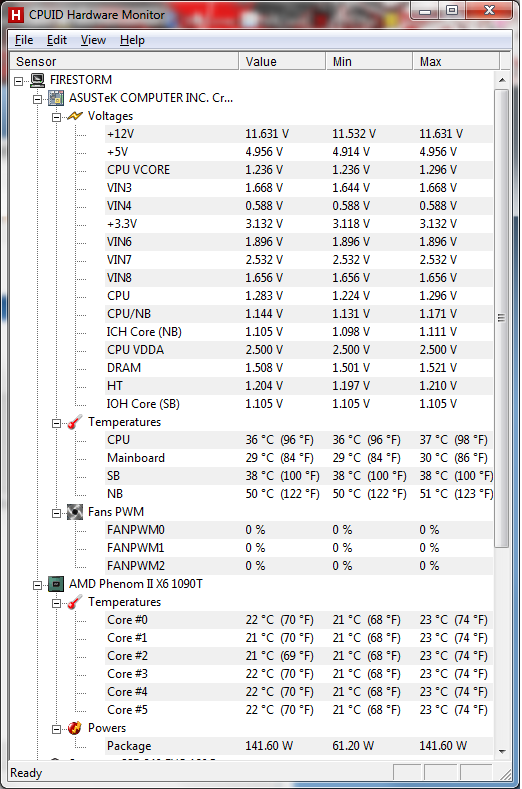The image size is (522, 789).
Task: Click the Value column header
Action: point(282,61)
